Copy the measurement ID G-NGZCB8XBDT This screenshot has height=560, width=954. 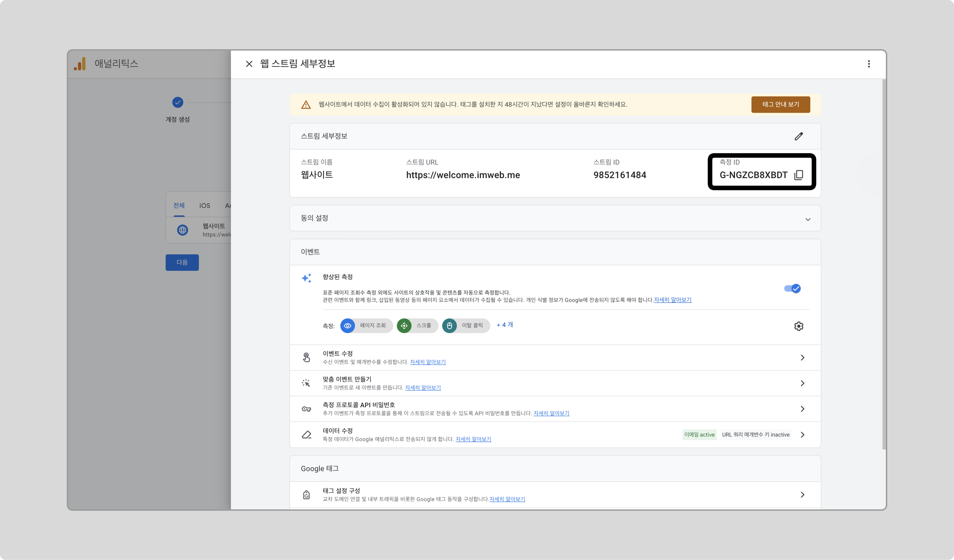point(798,175)
